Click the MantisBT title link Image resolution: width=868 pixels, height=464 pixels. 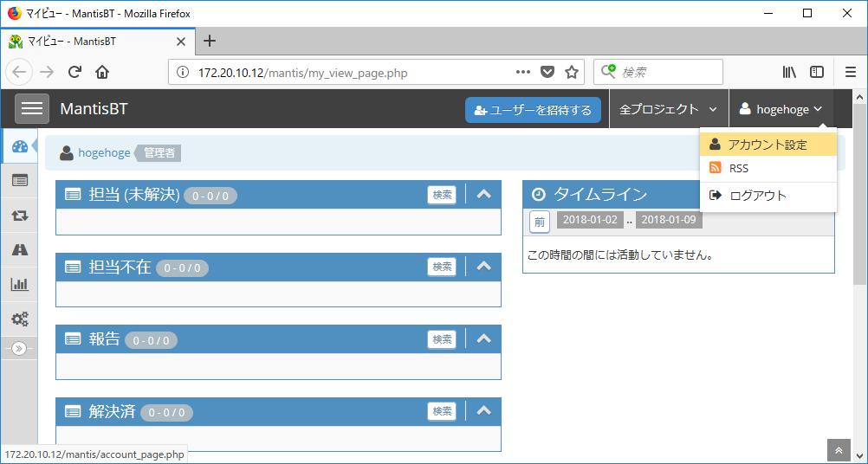[x=94, y=108]
